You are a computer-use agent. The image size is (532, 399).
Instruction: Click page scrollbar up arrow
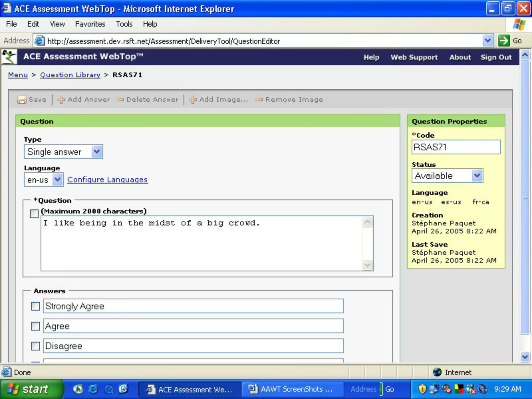pos(525,55)
